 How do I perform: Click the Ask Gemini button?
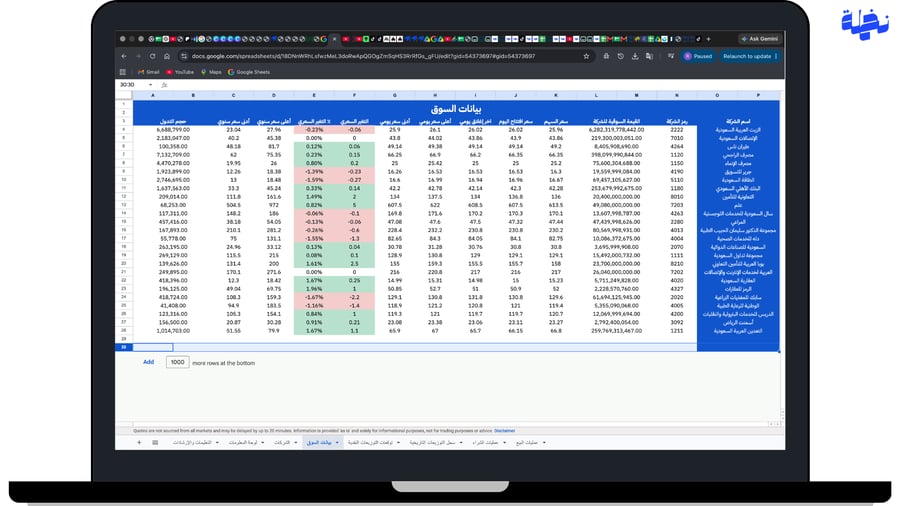[x=759, y=39]
